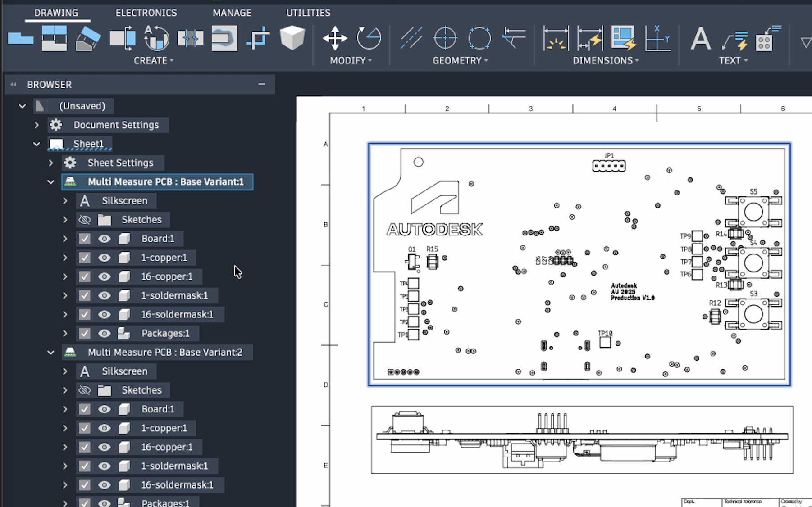Open the MODIFY dropdown menu

click(x=351, y=60)
